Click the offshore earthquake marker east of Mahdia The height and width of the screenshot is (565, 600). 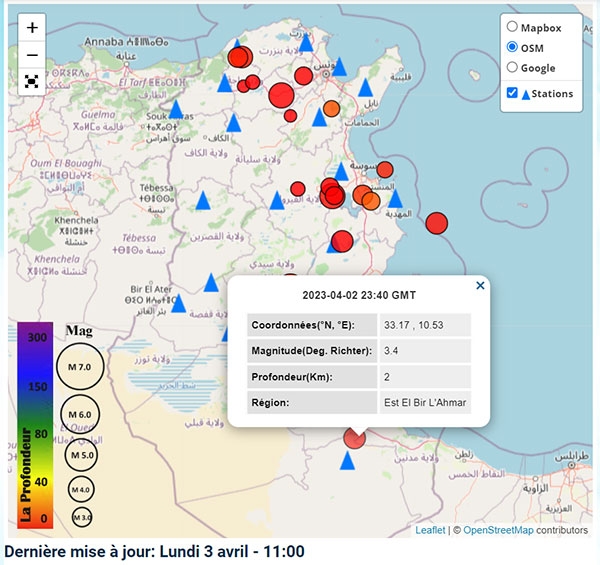437,223
